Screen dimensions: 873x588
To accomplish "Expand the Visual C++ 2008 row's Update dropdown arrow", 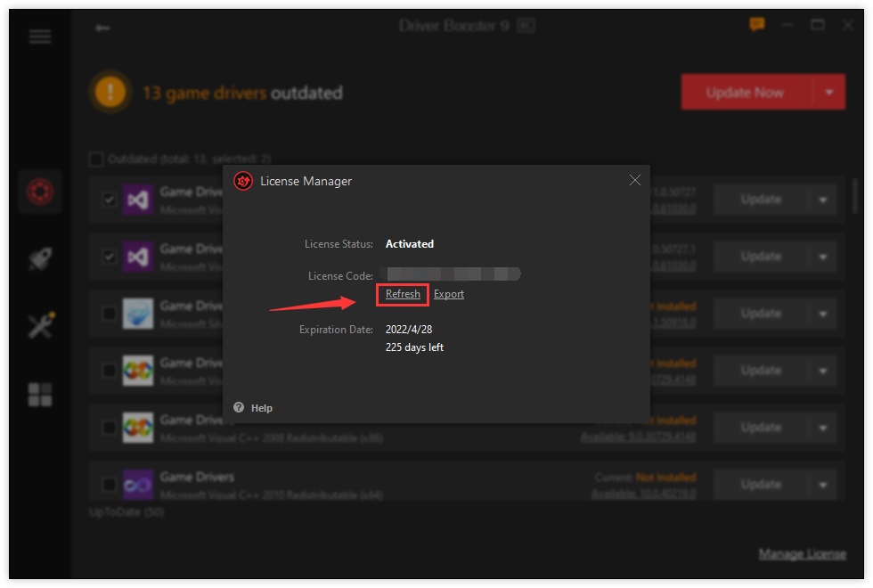I will coord(822,428).
